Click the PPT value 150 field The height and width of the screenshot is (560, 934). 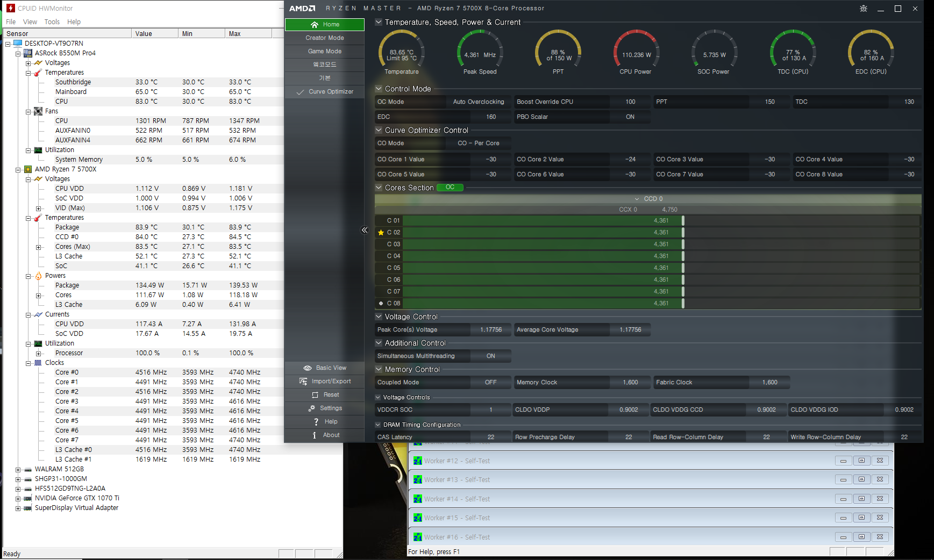770,102
